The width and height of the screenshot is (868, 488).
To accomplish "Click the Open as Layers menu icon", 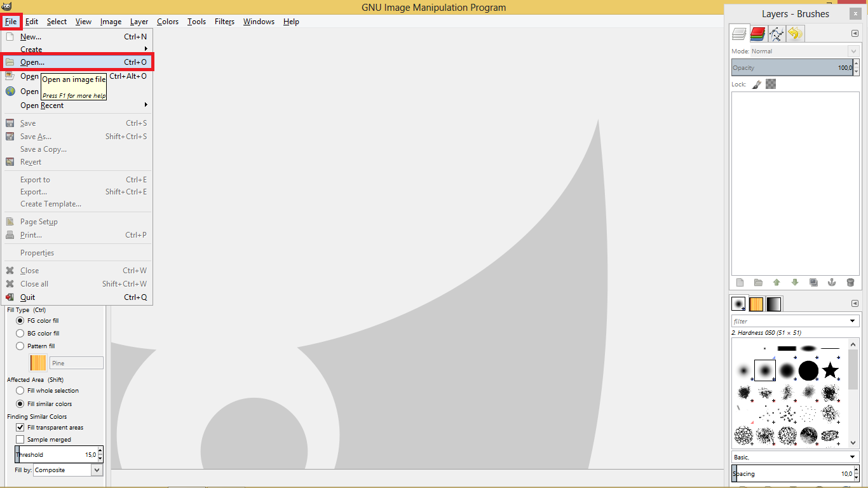I will pos(10,76).
